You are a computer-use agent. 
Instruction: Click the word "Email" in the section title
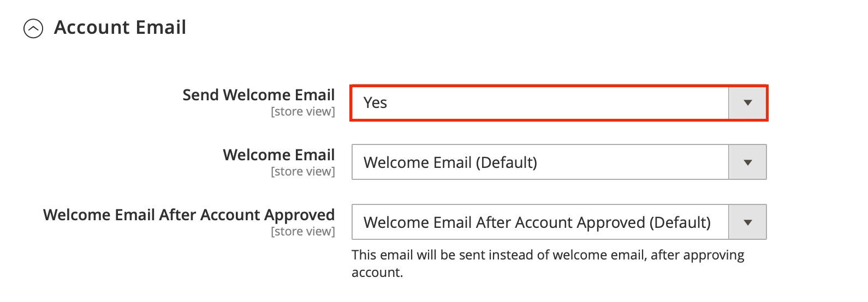[162, 27]
